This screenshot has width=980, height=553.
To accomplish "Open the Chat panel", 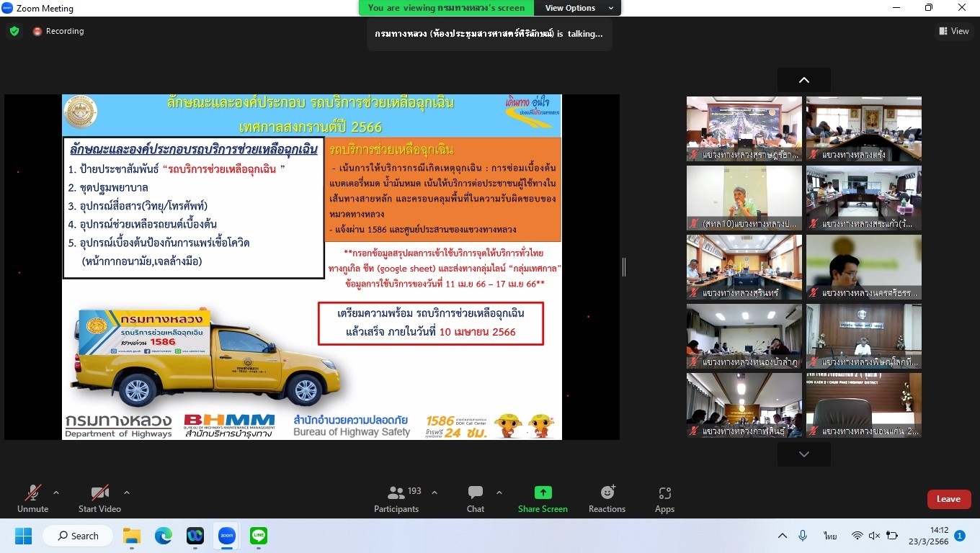I will click(475, 499).
